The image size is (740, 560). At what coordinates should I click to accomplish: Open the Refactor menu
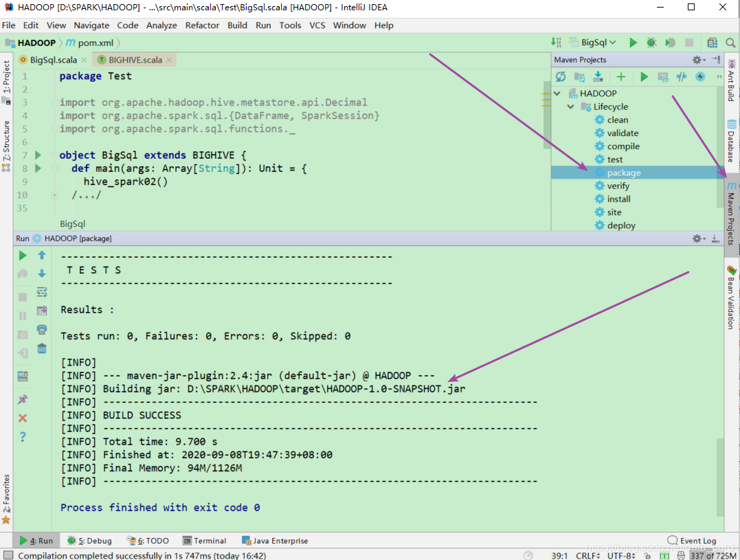coord(202,25)
